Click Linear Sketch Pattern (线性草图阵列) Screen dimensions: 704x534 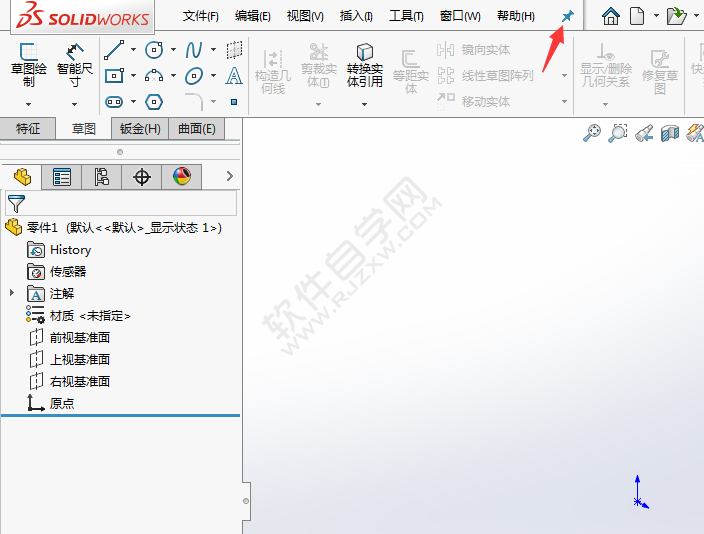tap(485, 76)
